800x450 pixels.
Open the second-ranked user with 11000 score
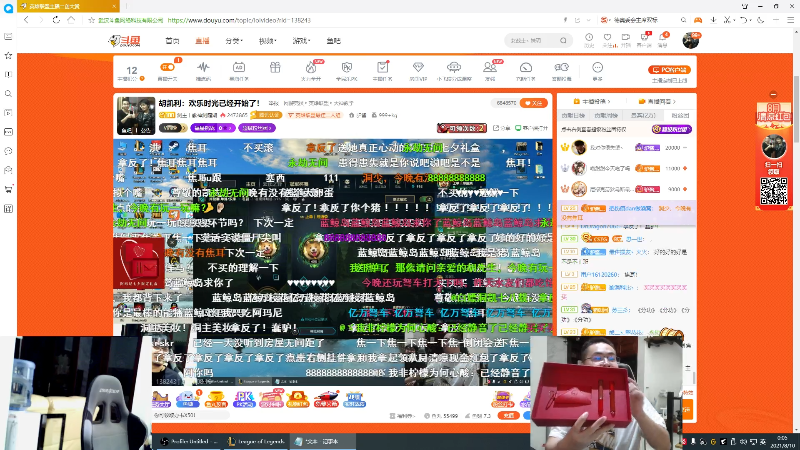[x=627, y=168]
